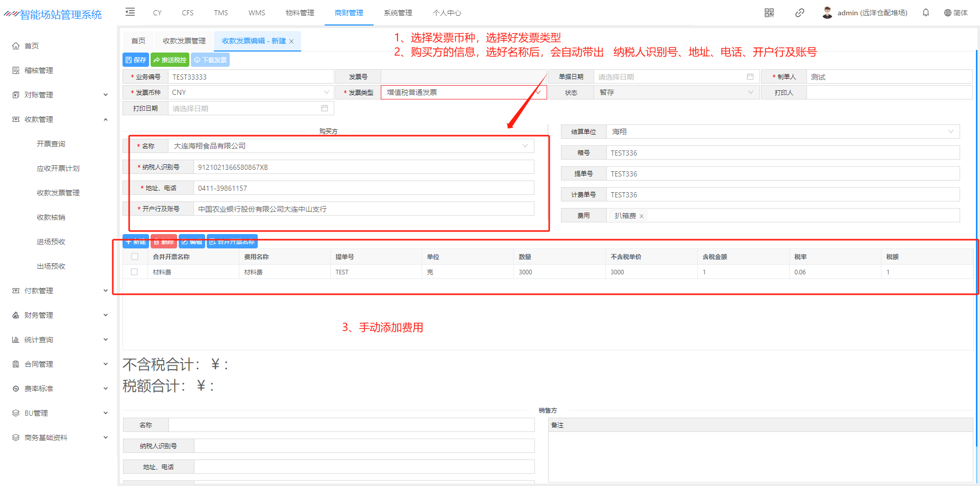The height and width of the screenshot is (486, 980).
Task: Open the notification bell
Action: [x=925, y=13]
